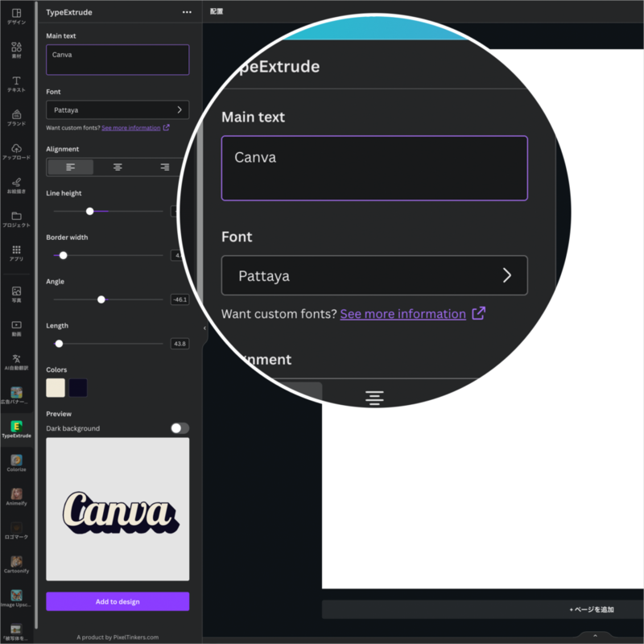Open the 広告バナー app in sidebar

16,396
